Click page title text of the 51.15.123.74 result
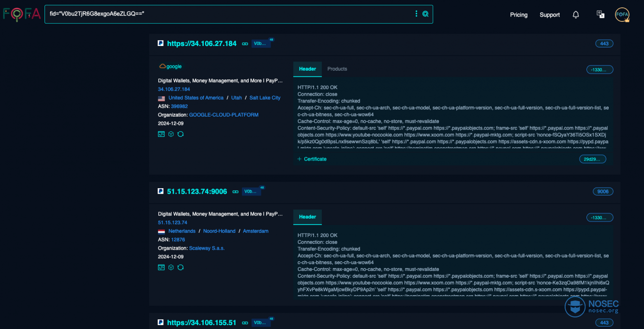 [x=220, y=214]
